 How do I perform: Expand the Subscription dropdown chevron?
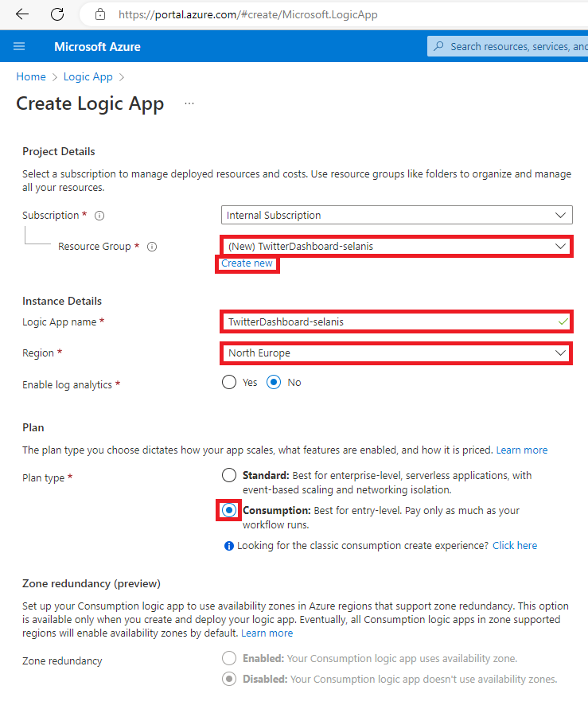point(560,215)
